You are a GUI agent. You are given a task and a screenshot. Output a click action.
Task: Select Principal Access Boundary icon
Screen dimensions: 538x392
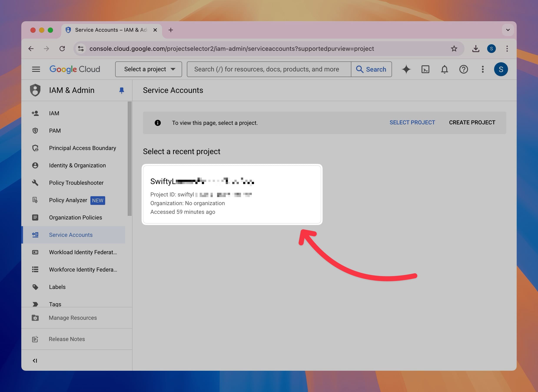point(35,148)
